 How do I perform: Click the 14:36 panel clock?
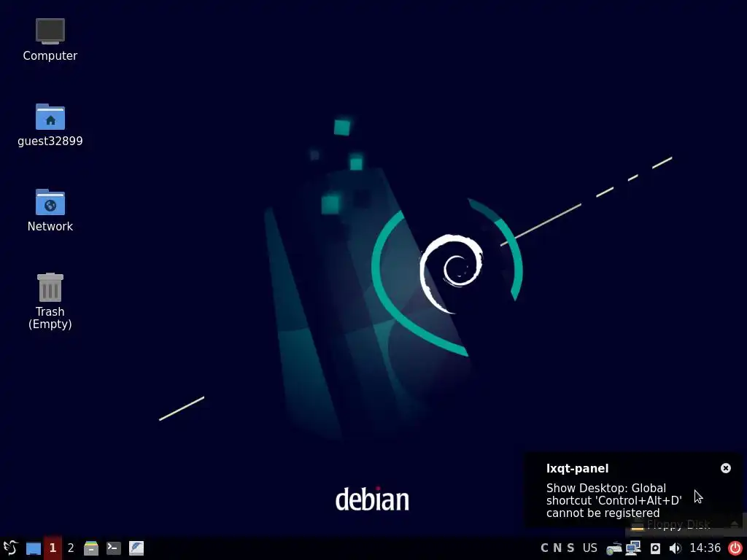tap(705, 548)
